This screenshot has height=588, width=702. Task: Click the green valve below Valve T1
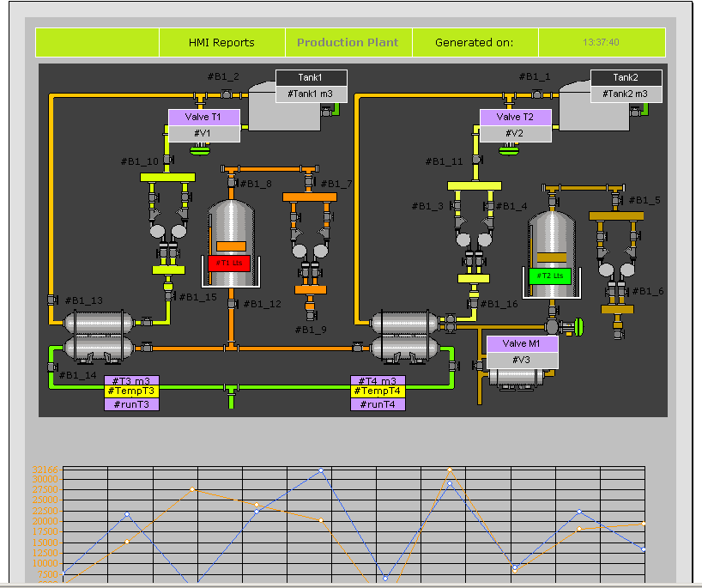tap(200, 149)
